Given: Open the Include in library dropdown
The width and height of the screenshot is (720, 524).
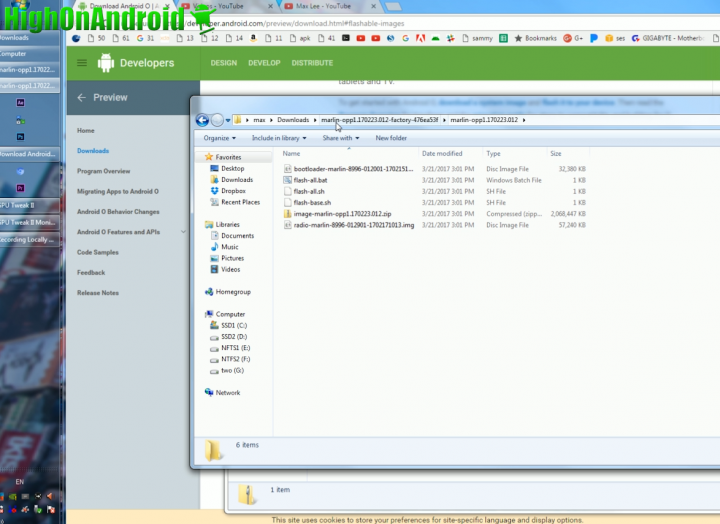Looking at the screenshot, I should [x=279, y=138].
